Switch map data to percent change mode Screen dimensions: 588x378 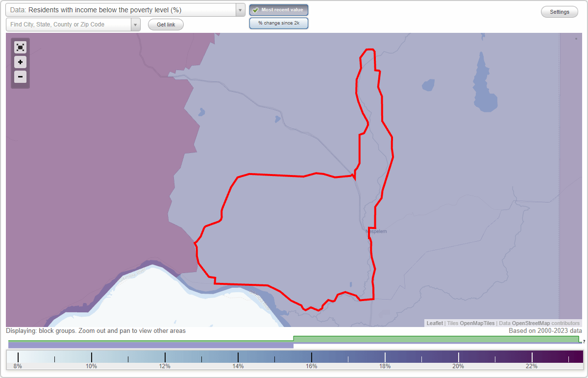(278, 23)
